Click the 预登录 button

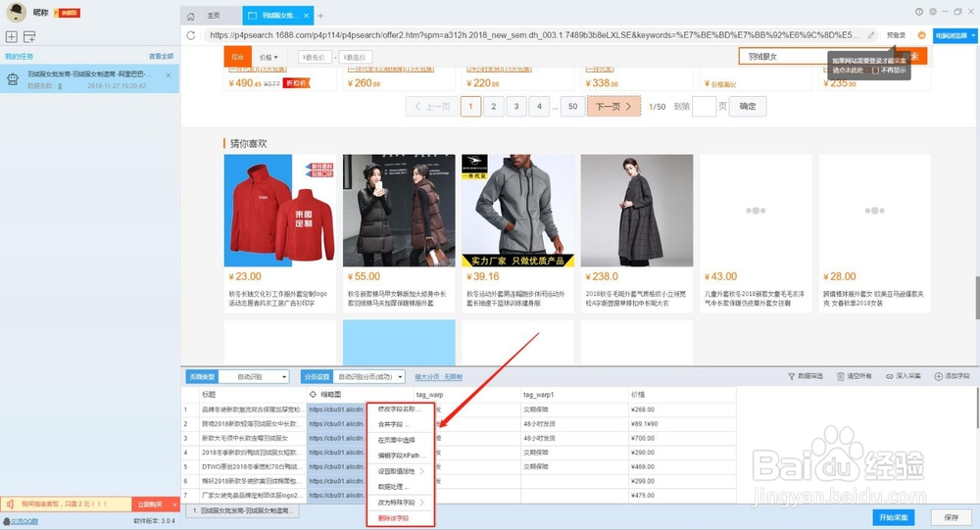896,35
